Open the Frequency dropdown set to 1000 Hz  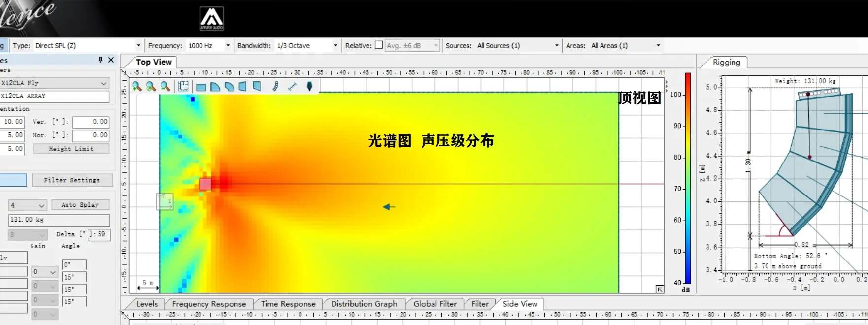click(x=228, y=46)
